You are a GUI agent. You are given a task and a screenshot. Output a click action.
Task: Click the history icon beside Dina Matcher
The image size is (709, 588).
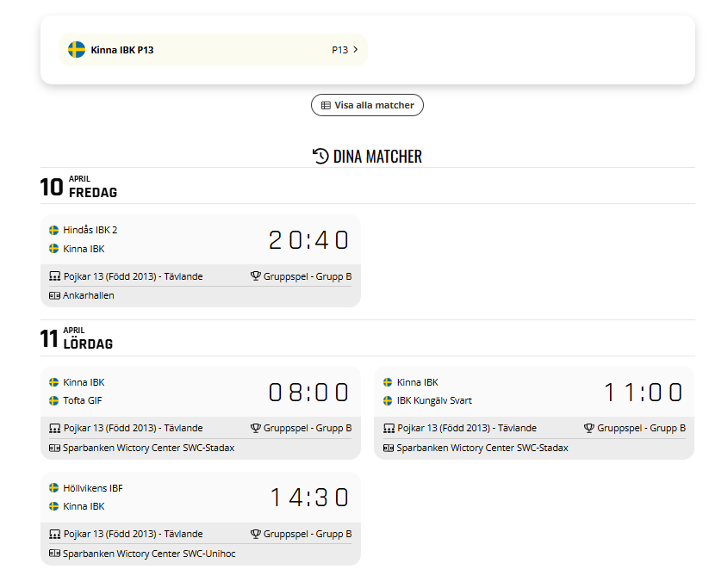point(320,156)
